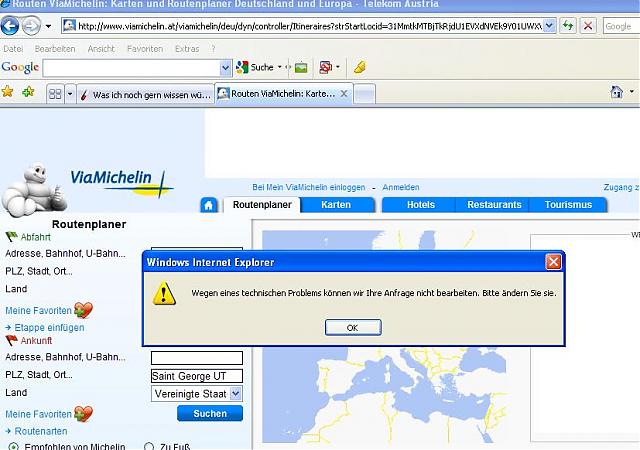
Task: Open the Tourismus tab
Action: tap(568, 205)
